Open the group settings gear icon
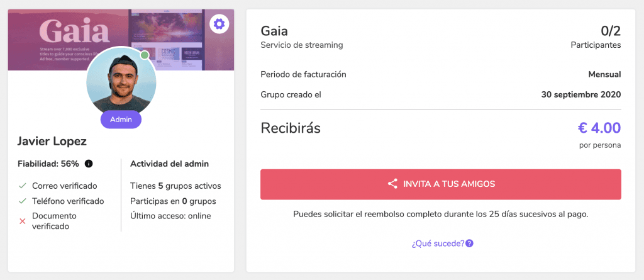 (219, 25)
